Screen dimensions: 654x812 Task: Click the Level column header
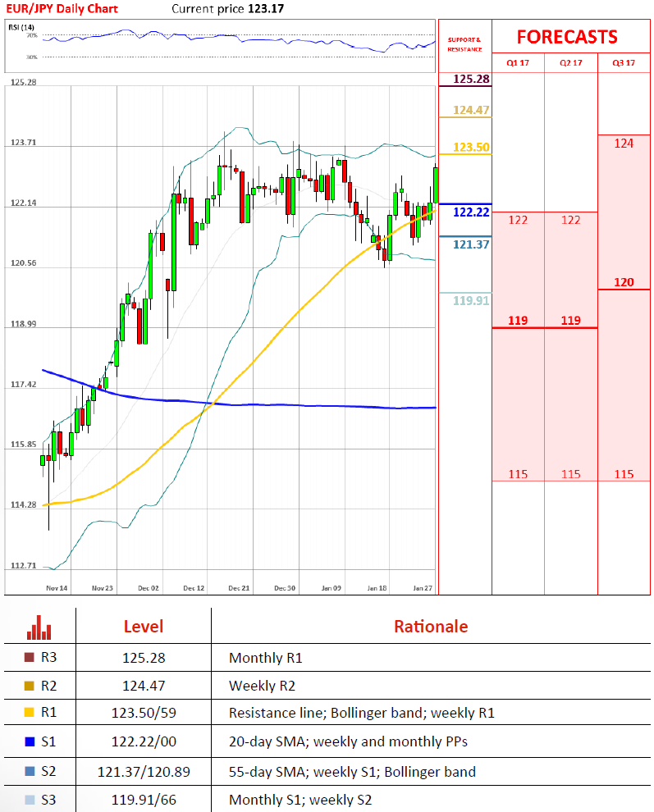pos(144,627)
